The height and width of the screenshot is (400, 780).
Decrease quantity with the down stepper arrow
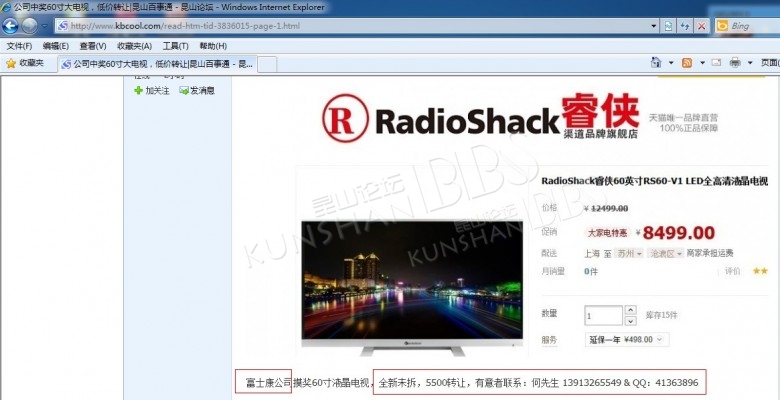pyautogui.click(x=630, y=321)
